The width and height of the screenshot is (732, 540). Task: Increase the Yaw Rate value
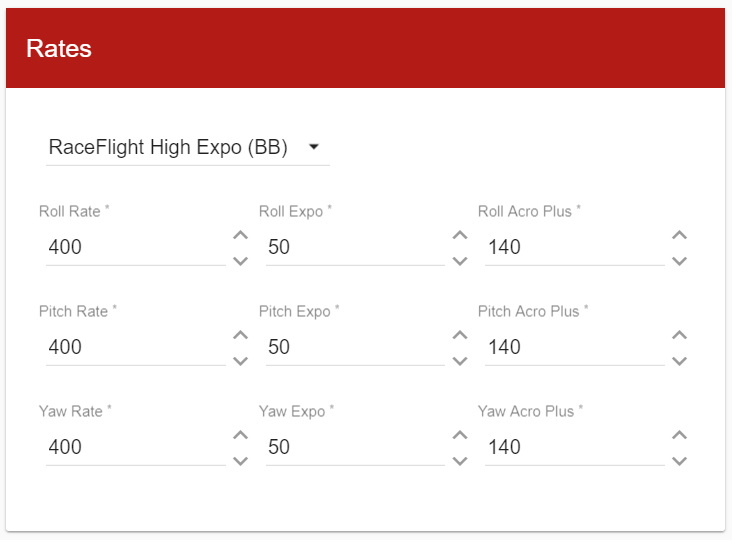pos(240,435)
